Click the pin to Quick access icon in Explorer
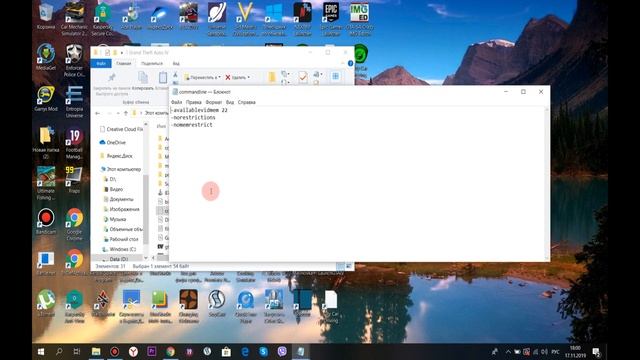Viewport: 640px width, 360px height. (x=111, y=77)
